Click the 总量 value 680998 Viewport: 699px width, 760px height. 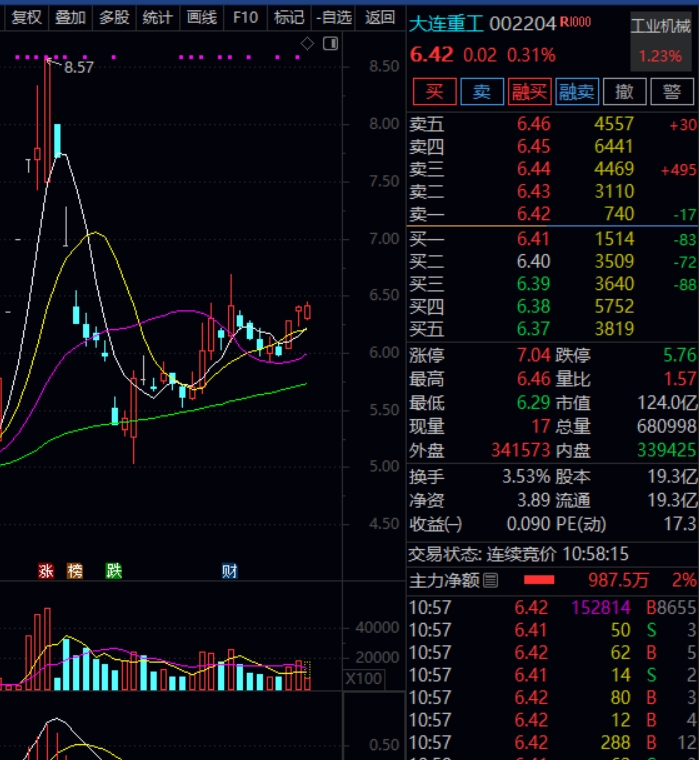667,427
